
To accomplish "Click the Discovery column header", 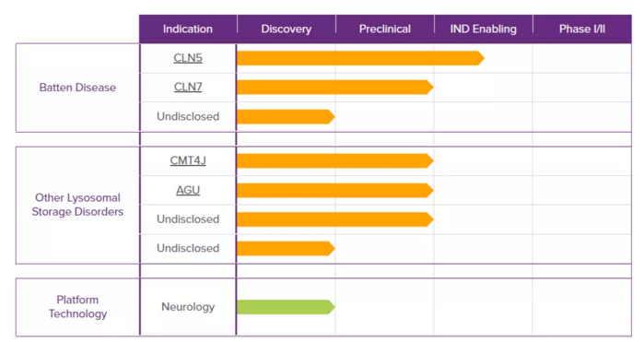I will click(x=287, y=29).
